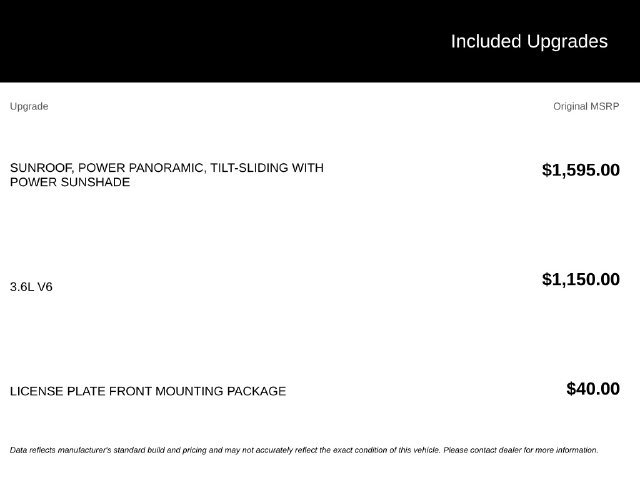Click the $40.00 license plate price
Viewport: 640px width, 480px height.
pyautogui.click(x=593, y=389)
